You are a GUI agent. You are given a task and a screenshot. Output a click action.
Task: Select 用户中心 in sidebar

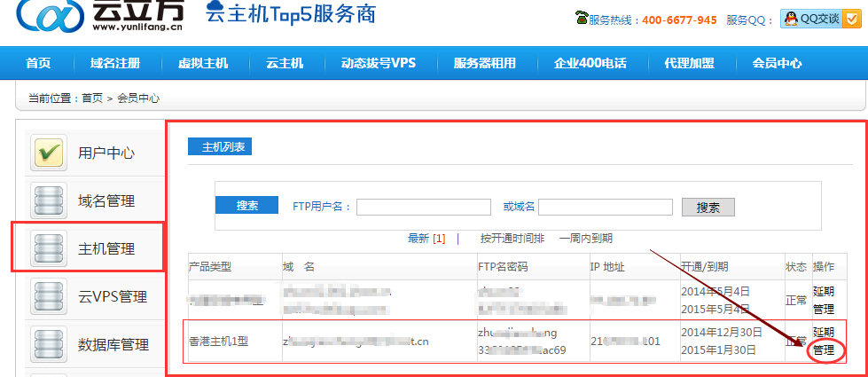(x=106, y=153)
